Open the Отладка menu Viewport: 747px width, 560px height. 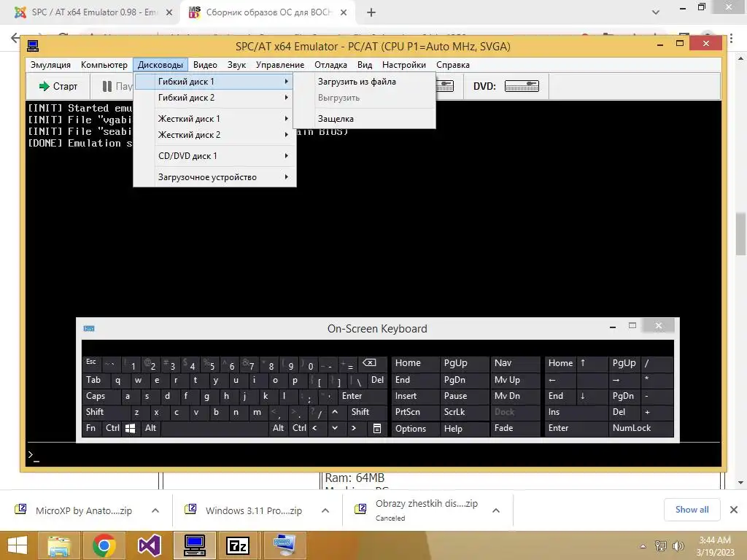click(x=330, y=65)
